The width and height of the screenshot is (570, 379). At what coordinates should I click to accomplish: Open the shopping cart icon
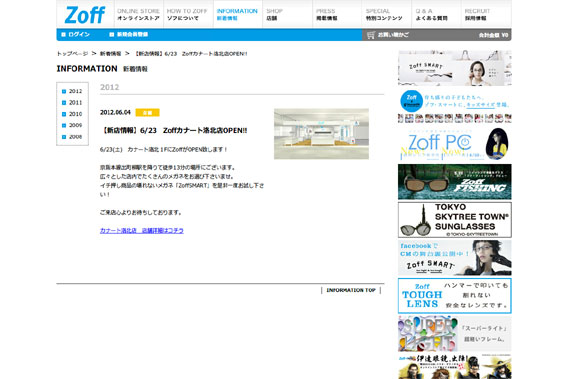(x=370, y=35)
